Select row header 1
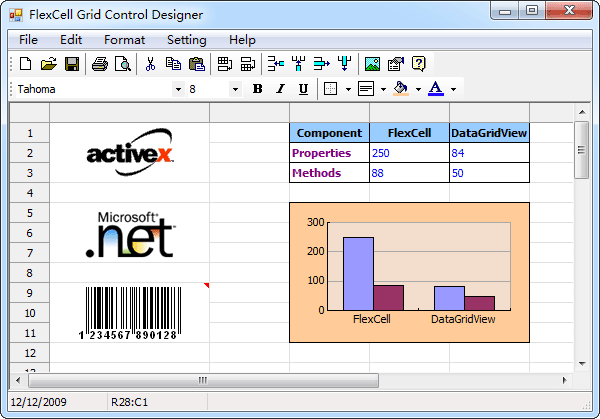Image resolution: width=600 pixels, height=419 pixels. 30,133
